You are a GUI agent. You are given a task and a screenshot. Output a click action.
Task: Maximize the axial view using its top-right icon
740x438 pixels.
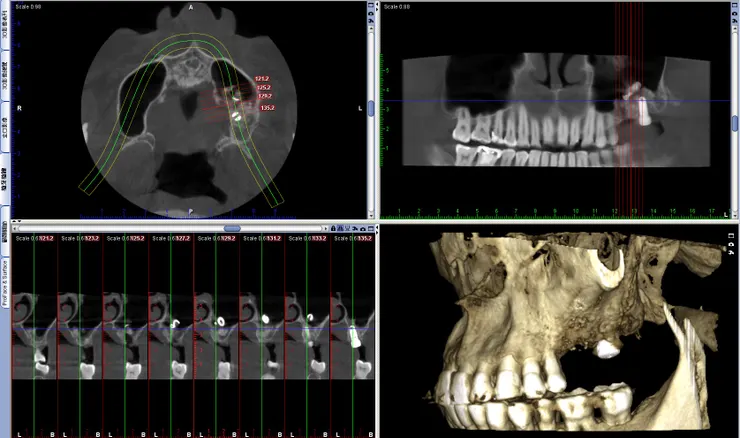pos(371,5)
